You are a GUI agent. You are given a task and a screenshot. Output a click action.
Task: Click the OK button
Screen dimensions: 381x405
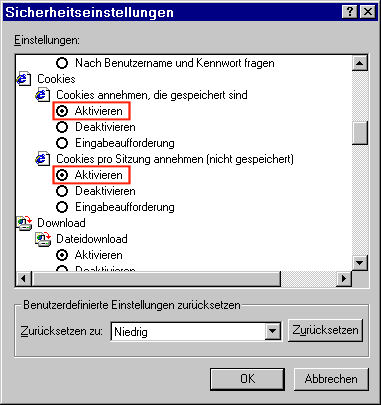pos(247,379)
